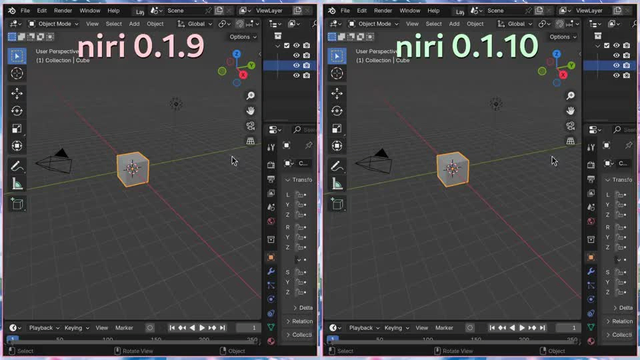Image resolution: width=640 pixels, height=360 pixels.
Task: Open Object properties orange square tab, left window
Action: 271,258
